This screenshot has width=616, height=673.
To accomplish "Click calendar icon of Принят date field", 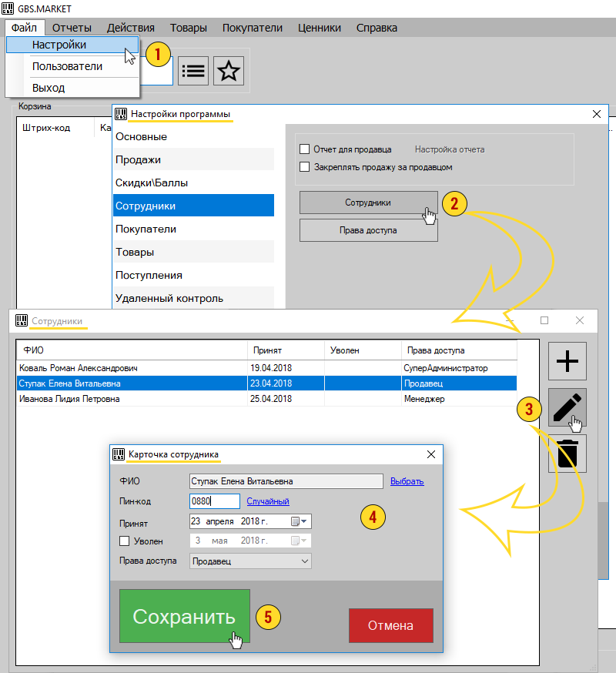I will (x=295, y=521).
